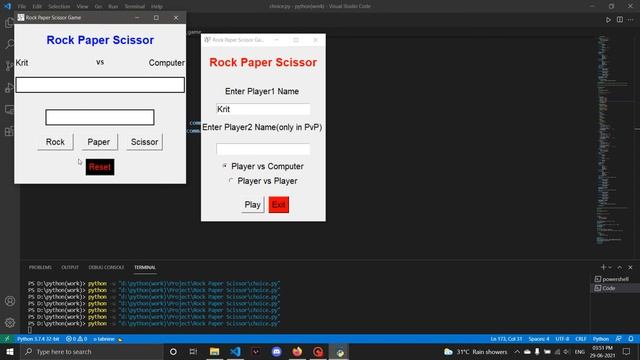Open the Manage gear in the activity bar
Image resolution: width=640 pixels, height=360 pixels.
[x=10, y=322]
